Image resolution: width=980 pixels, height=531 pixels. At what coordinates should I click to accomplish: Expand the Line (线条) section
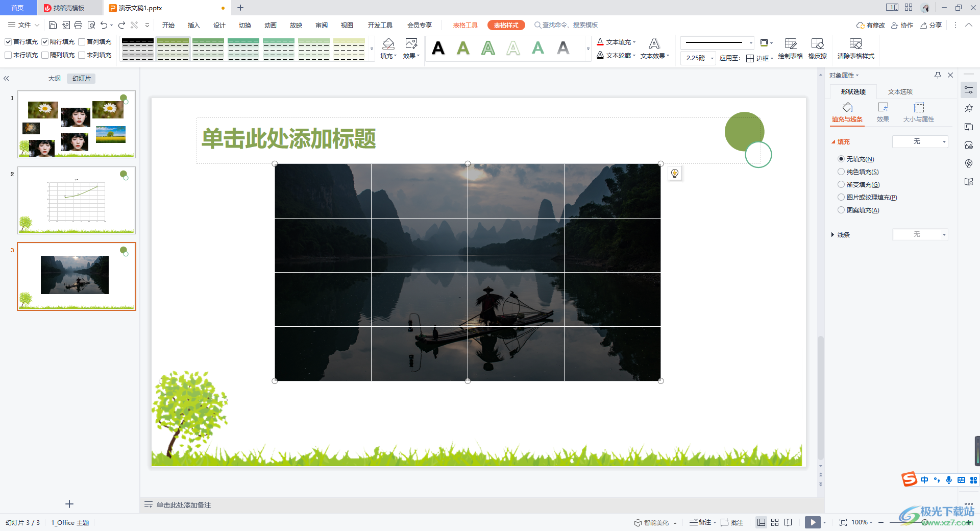833,235
